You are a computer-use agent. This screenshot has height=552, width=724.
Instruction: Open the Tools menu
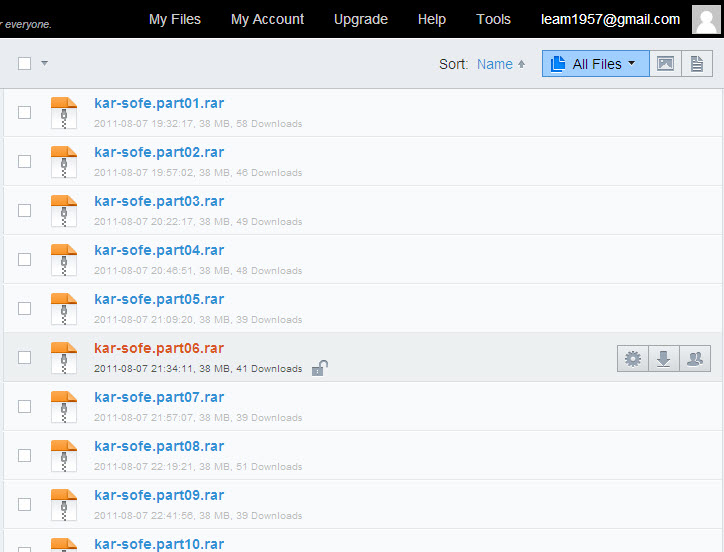tap(493, 19)
